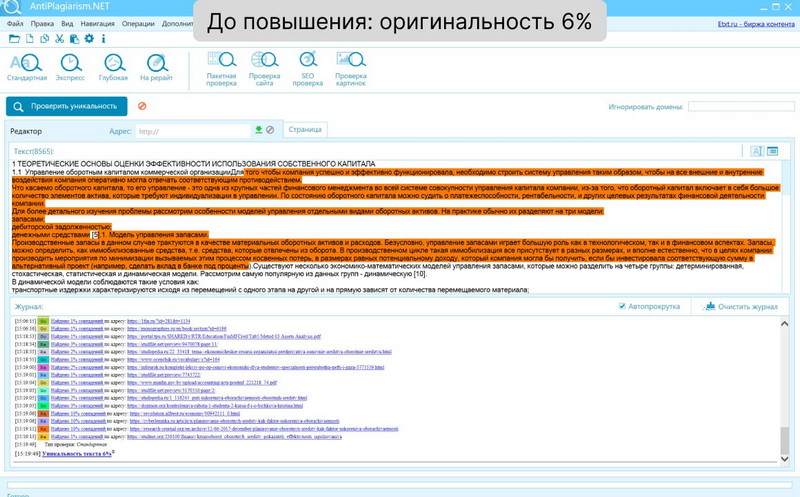Click the heading line '1 ТЕОРЕТИЧЕСКИЕ ОСНОВЫ ОЦЕНКИ...'

pos(193,164)
